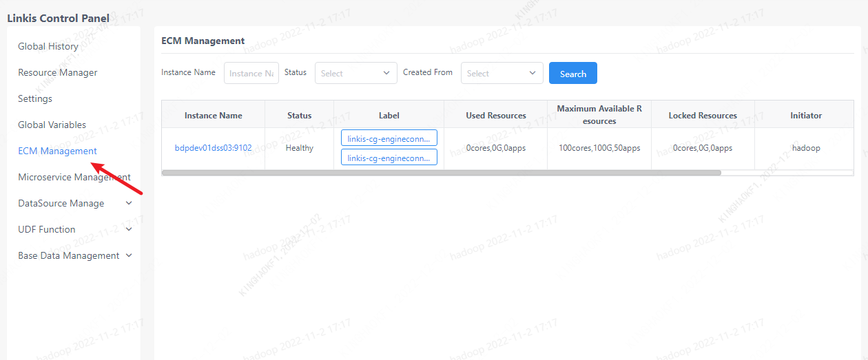Open the Created From dropdown
The height and width of the screenshot is (360, 868).
click(501, 73)
